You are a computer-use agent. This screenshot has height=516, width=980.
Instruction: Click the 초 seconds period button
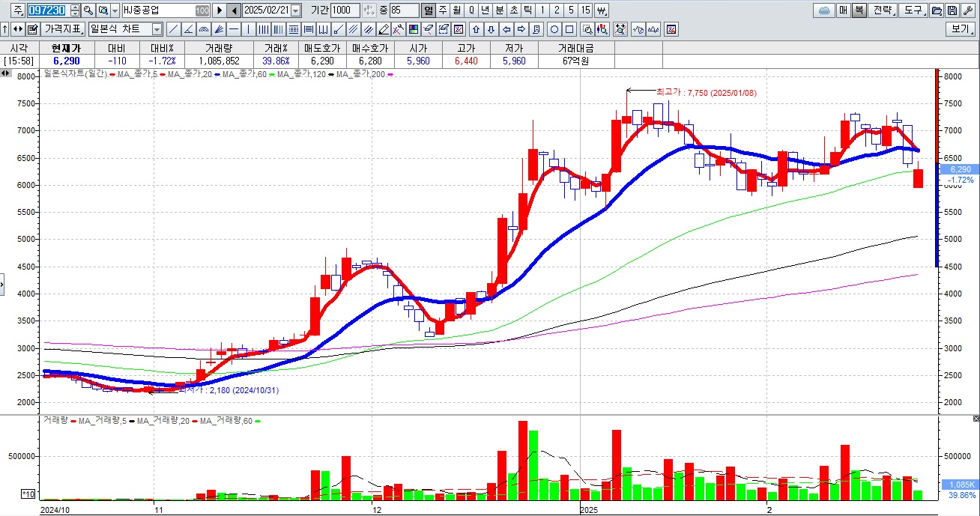pos(514,10)
